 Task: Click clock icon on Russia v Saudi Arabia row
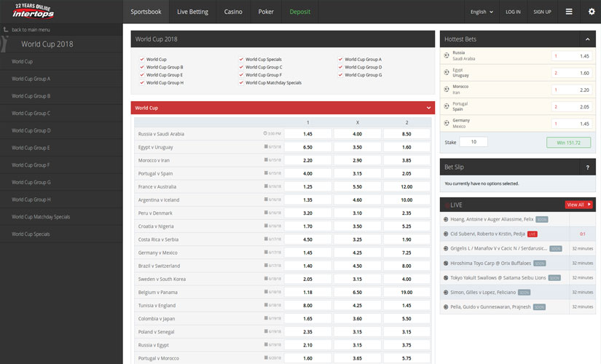point(265,133)
